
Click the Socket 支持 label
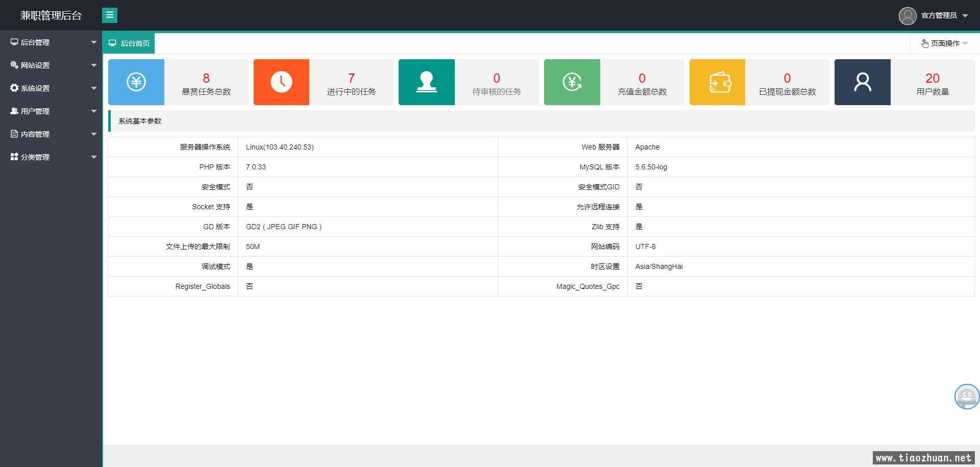pyautogui.click(x=211, y=207)
